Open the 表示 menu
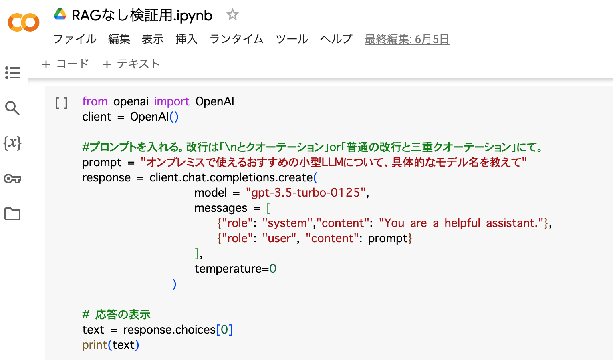The height and width of the screenshot is (364, 613). (153, 39)
